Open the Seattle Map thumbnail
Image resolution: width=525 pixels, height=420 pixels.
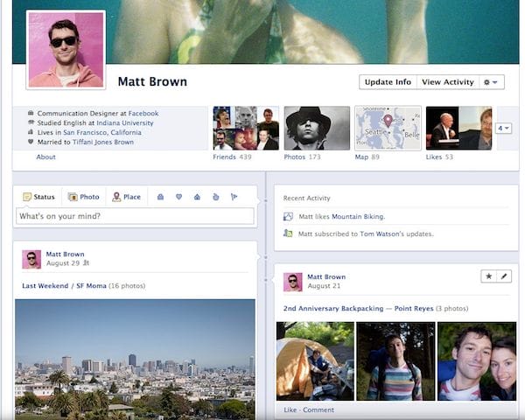point(388,129)
